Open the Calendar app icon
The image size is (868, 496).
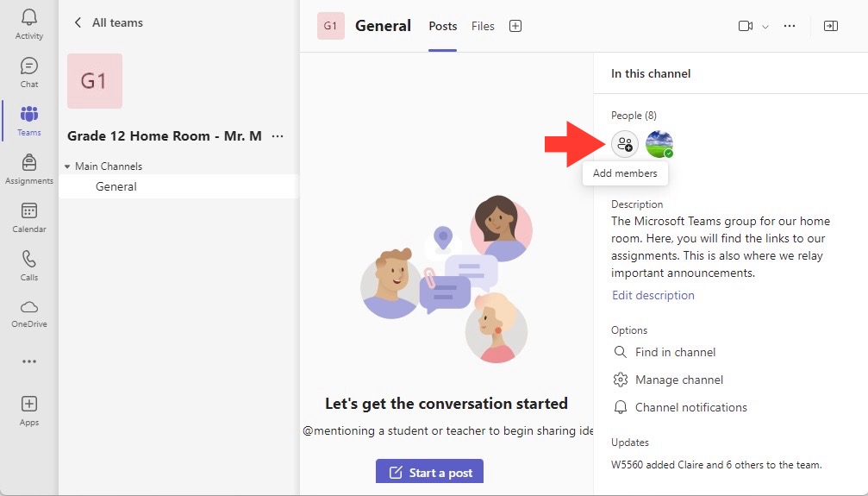point(28,211)
